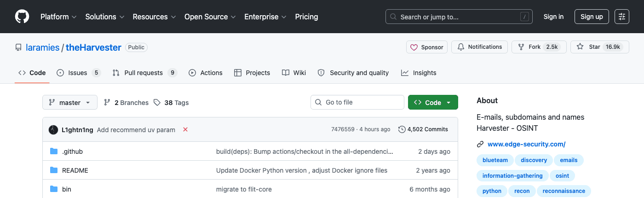Open the Actions tab
644x198 pixels.
click(206, 73)
